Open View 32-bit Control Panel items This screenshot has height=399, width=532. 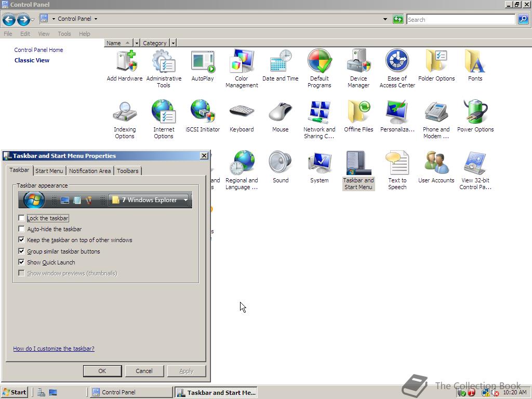(x=475, y=170)
